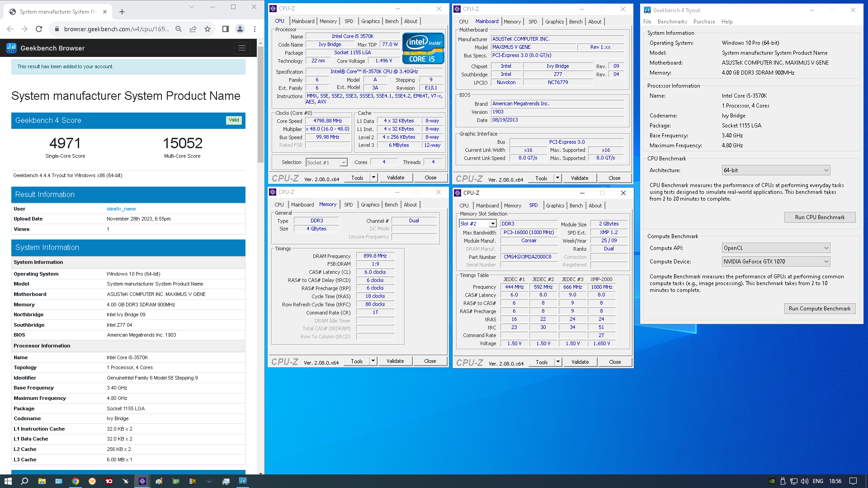
Task: Click the XMP-2000 column header
Action: tap(601, 279)
